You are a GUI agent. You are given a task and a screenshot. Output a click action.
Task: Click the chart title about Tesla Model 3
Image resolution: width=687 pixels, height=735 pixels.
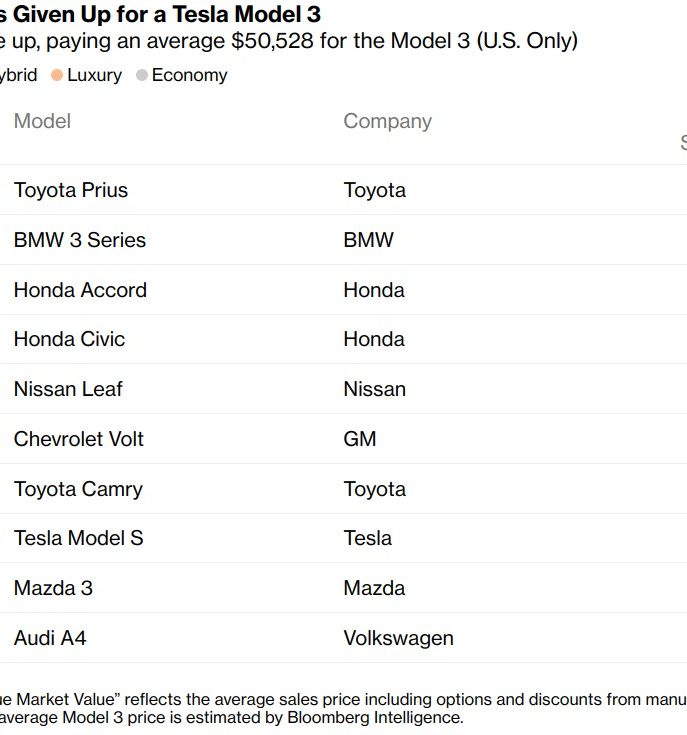[x=160, y=14]
